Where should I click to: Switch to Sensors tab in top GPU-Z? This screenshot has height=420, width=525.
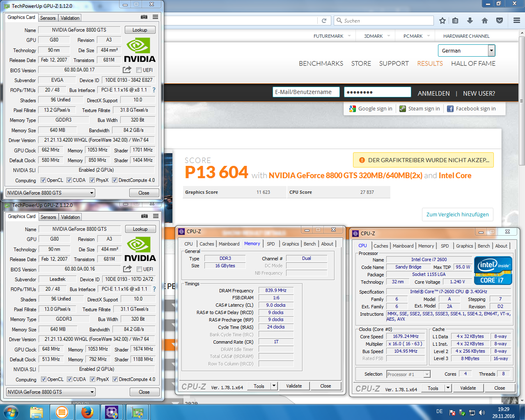[48, 18]
